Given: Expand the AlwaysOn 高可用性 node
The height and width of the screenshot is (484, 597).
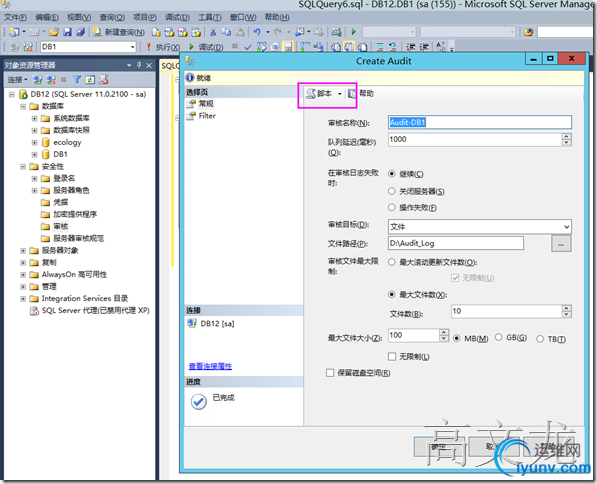Looking at the screenshot, I should coord(23,275).
